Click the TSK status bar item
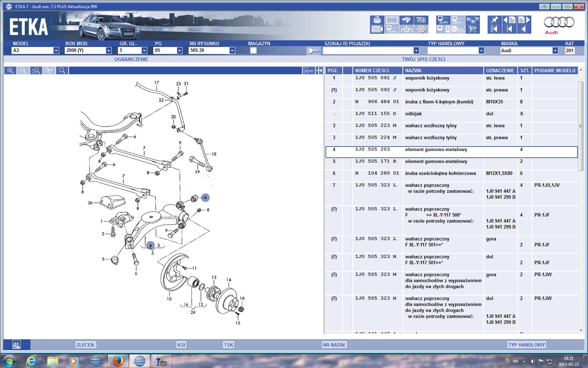This screenshot has height=368, width=588. click(x=229, y=345)
